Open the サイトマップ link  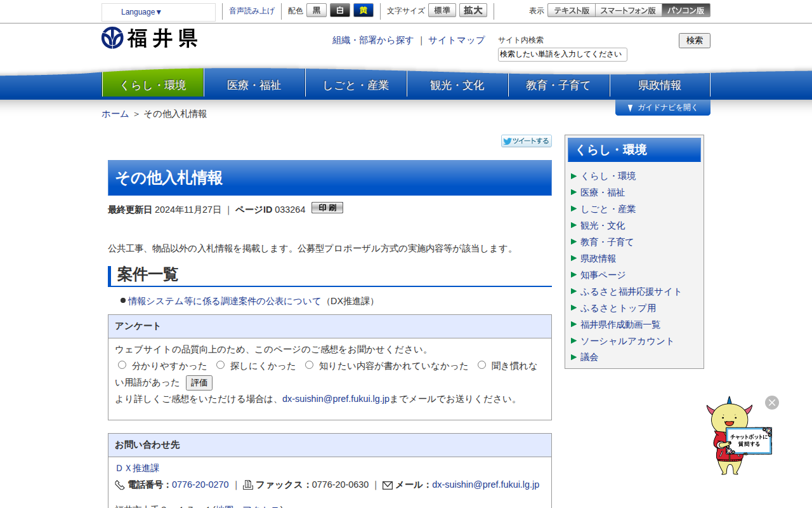(457, 40)
